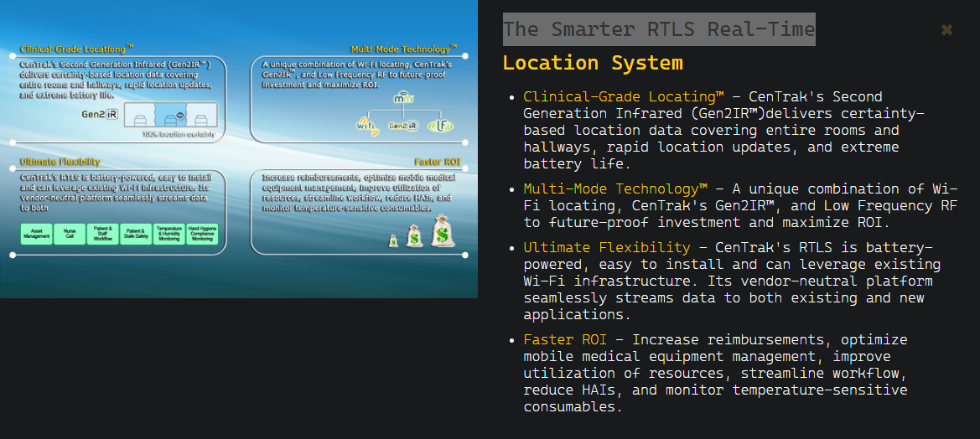This screenshot has height=439, width=980.
Task: Click the Patient & Staff Workflow box
Action: pyautogui.click(x=102, y=235)
